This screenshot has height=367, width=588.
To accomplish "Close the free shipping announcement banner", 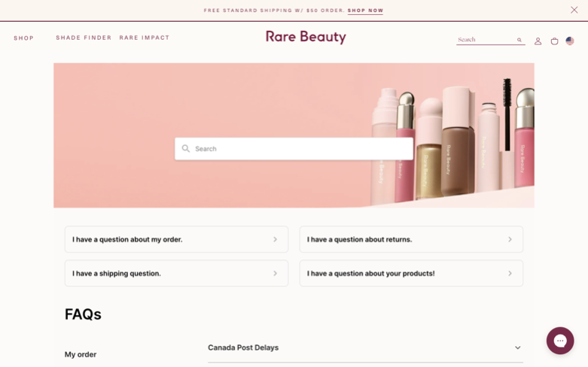I will coord(574,10).
